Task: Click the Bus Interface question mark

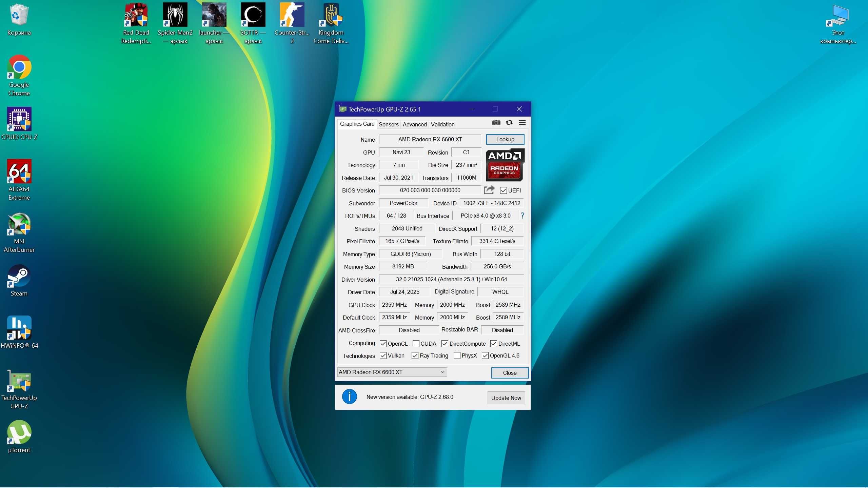Action: click(522, 216)
